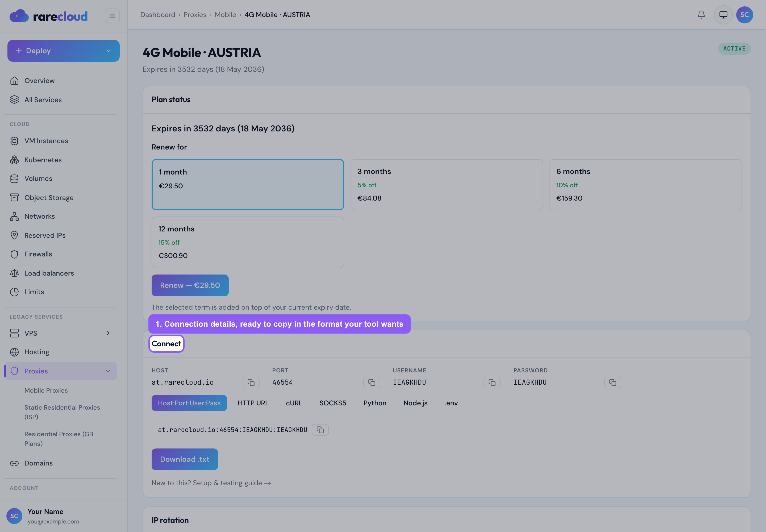This screenshot has height=532, width=766.
Task: Click the IP rotation heading
Action: [170, 520]
